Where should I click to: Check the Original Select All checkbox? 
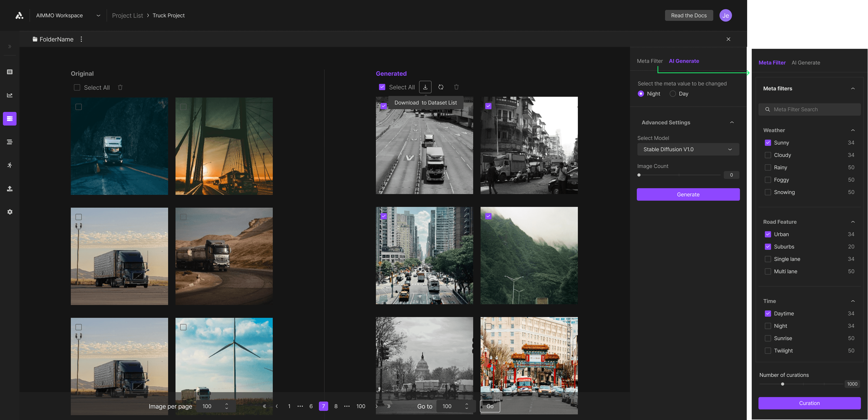point(77,87)
